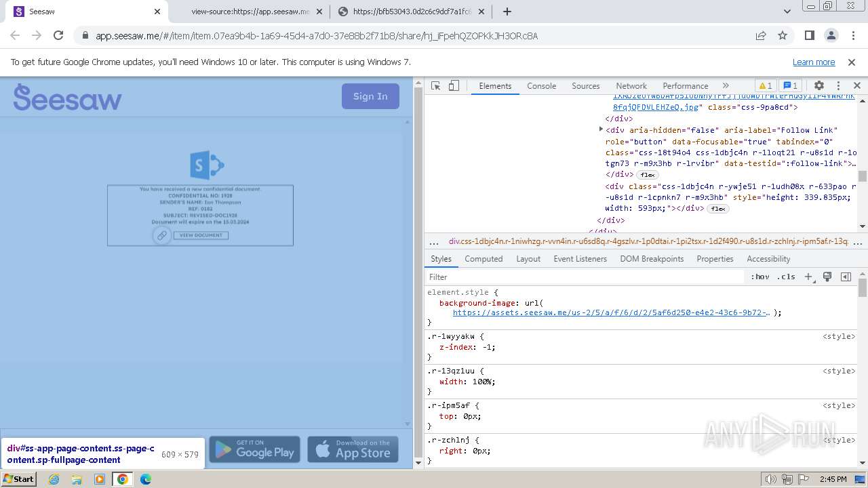Toggle the .cls class editor button
Screen dimensions: 868x488
[x=786, y=277]
